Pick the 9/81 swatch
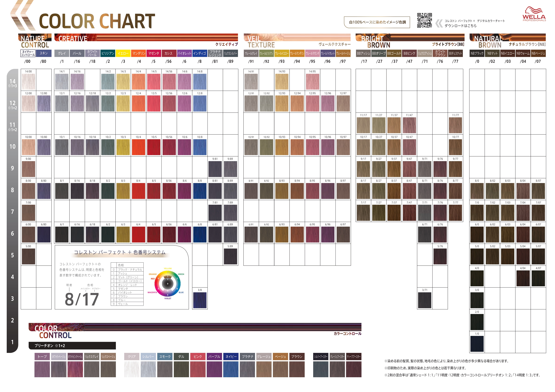The image size is (555, 392). [x=215, y=169]
